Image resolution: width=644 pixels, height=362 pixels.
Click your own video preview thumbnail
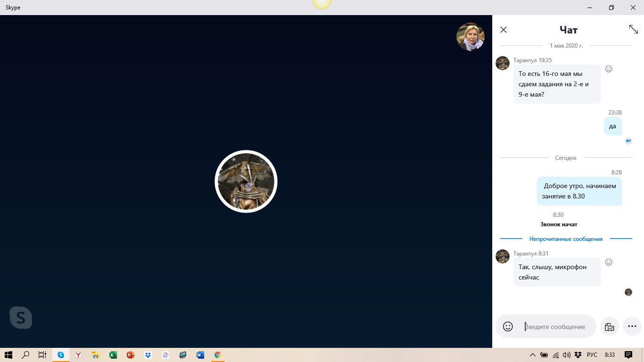pos(470,37)
